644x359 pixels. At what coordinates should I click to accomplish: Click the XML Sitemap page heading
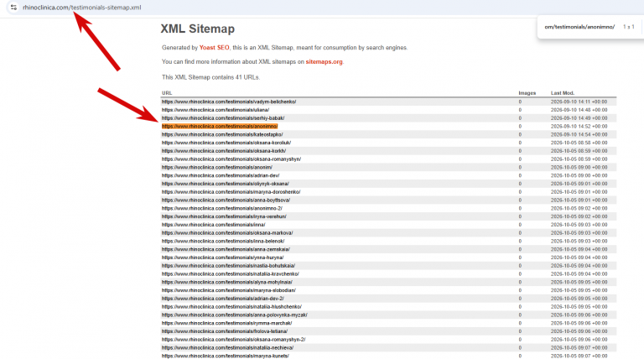coord(198,29)
